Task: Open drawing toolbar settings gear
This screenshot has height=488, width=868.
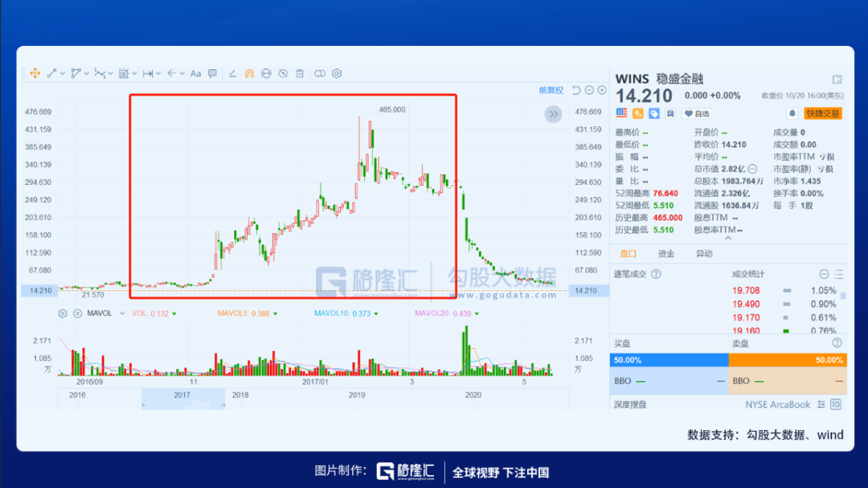Action: pyautogui.click(x=337, y=73)
